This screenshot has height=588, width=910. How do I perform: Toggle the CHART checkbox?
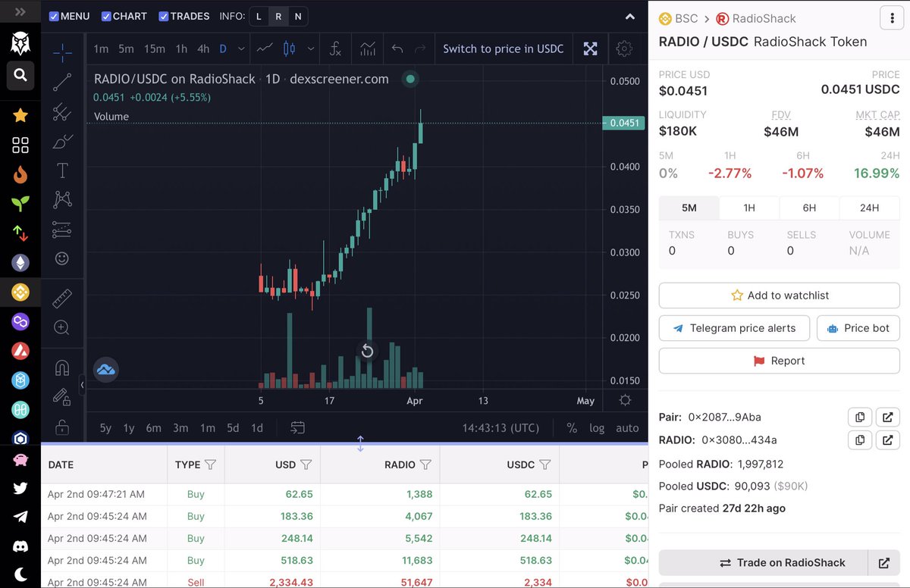tap(106, 16)
